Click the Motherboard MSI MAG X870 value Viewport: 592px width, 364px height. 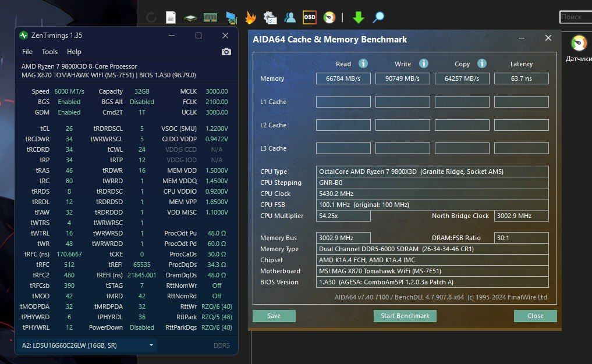tap(433, 271)
